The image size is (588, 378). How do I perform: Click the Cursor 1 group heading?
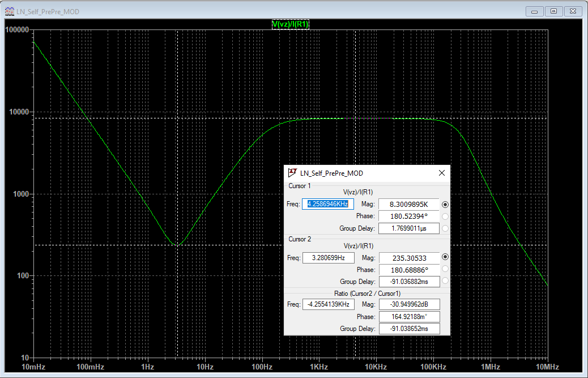coord(299,186)
